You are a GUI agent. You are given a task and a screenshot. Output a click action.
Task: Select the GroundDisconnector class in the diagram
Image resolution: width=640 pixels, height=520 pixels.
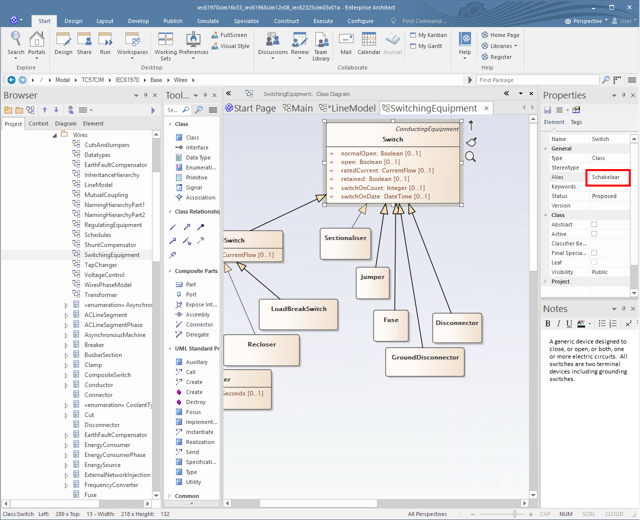pos(425,362)
